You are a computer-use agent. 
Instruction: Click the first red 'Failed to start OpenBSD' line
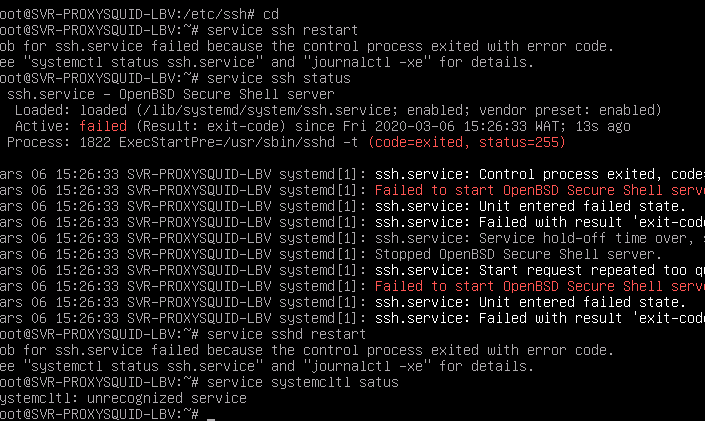coord(540,190)
